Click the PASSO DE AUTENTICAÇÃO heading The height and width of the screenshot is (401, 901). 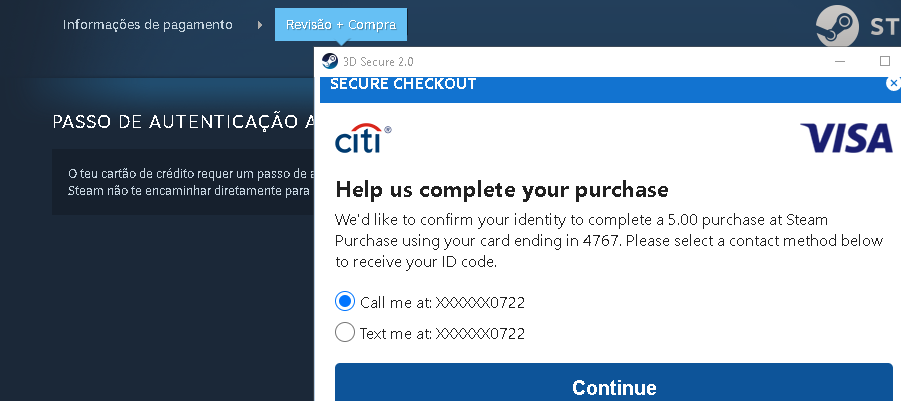coord(182,122)
